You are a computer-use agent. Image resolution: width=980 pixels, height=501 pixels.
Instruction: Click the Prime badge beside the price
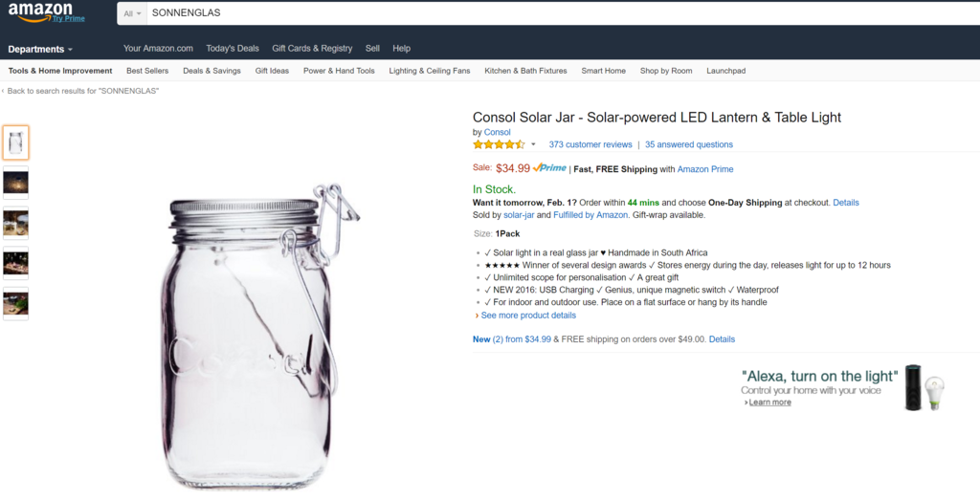pos(550,168)
